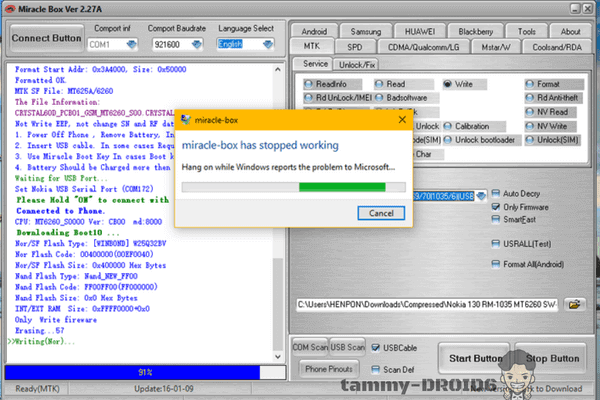Click the Connect Button

[47, 38]
